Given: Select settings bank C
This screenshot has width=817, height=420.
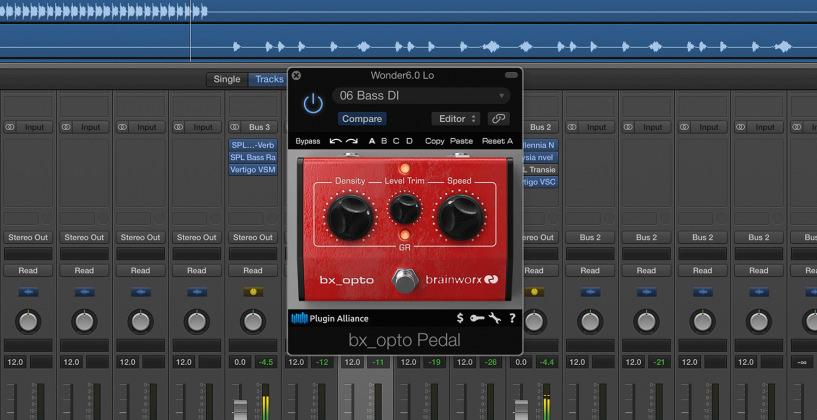Looking at the screenshot, I should pos(396,141).
